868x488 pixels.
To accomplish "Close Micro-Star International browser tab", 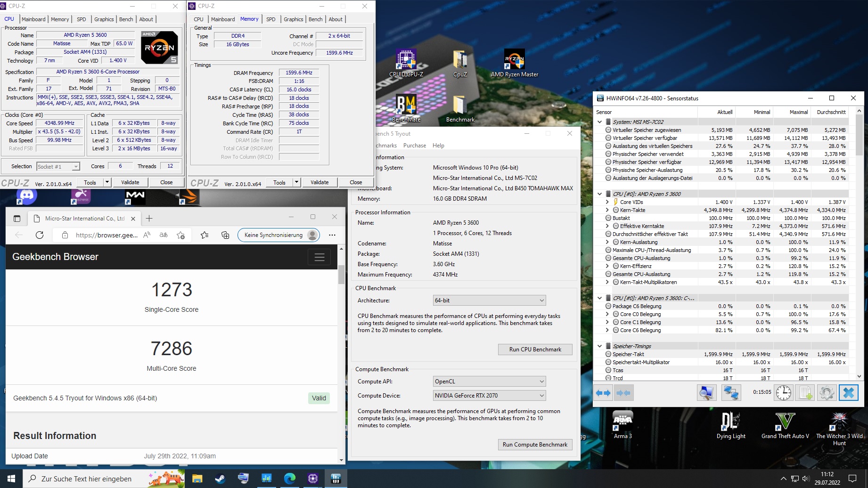I will pos(133,219).
